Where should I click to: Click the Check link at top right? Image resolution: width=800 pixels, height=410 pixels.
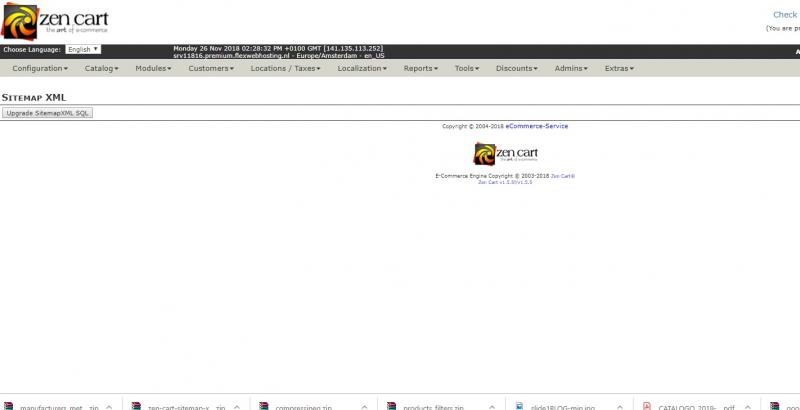[785, 15]
